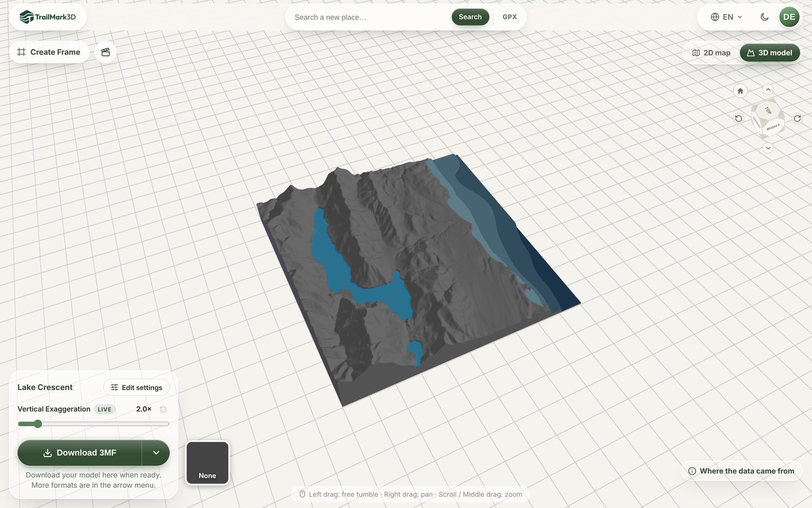Click the 2.0× exaggeration value

[144, 409]
